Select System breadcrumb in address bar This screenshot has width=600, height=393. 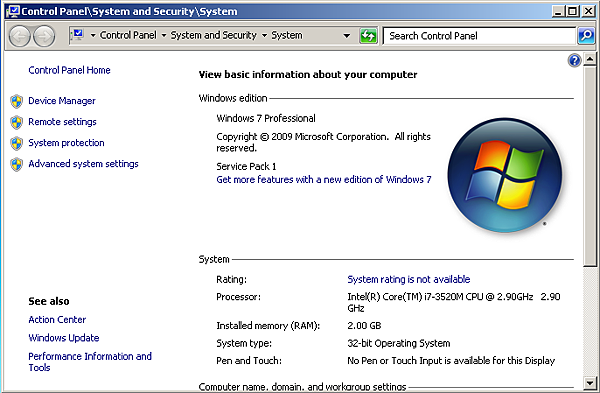(287, 35)
